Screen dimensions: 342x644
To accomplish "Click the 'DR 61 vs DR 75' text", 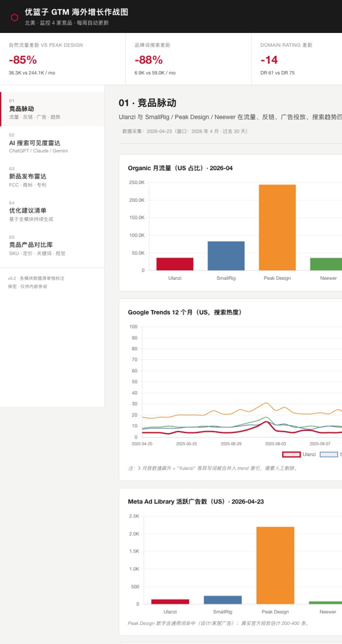I will 278,73.
